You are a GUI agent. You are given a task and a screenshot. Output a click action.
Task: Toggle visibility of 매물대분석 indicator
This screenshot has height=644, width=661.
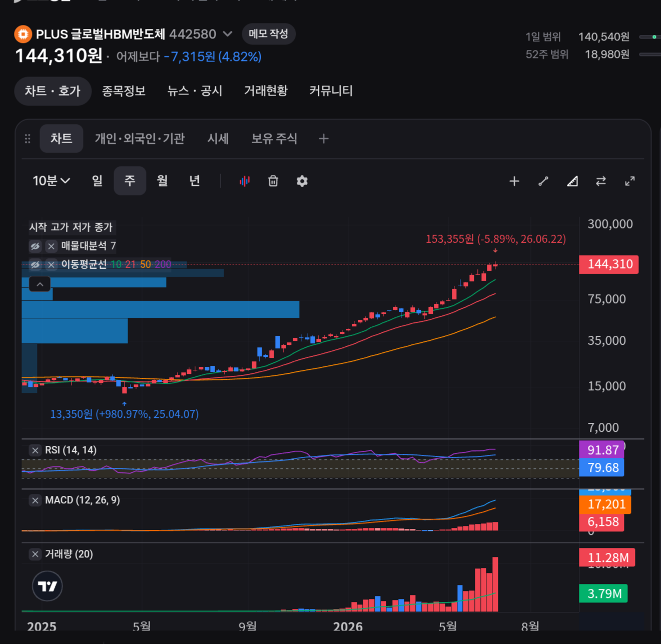[x=35, y=246]
